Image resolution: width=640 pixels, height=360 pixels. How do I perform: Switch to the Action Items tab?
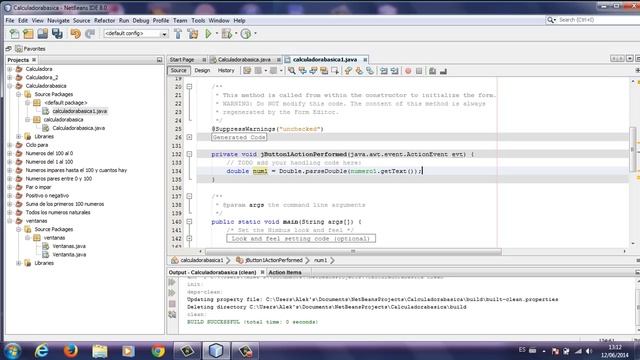click(x=285, y=272)
